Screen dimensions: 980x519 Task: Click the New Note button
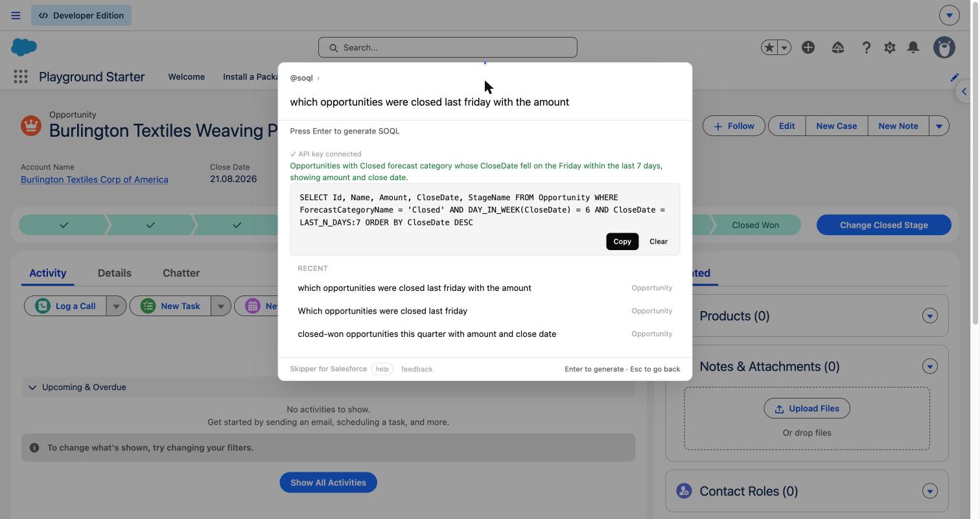[898, 126]
